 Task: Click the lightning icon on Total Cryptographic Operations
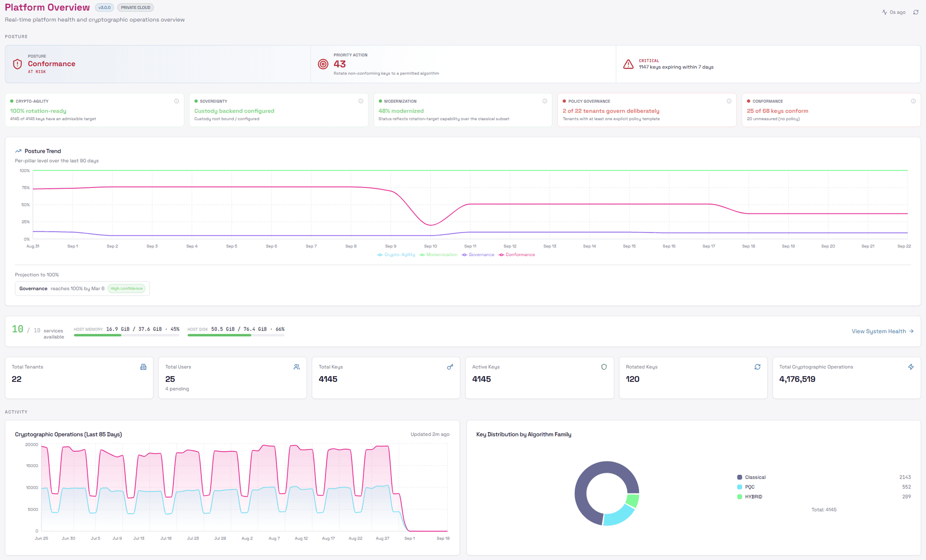tap(911, 367)
